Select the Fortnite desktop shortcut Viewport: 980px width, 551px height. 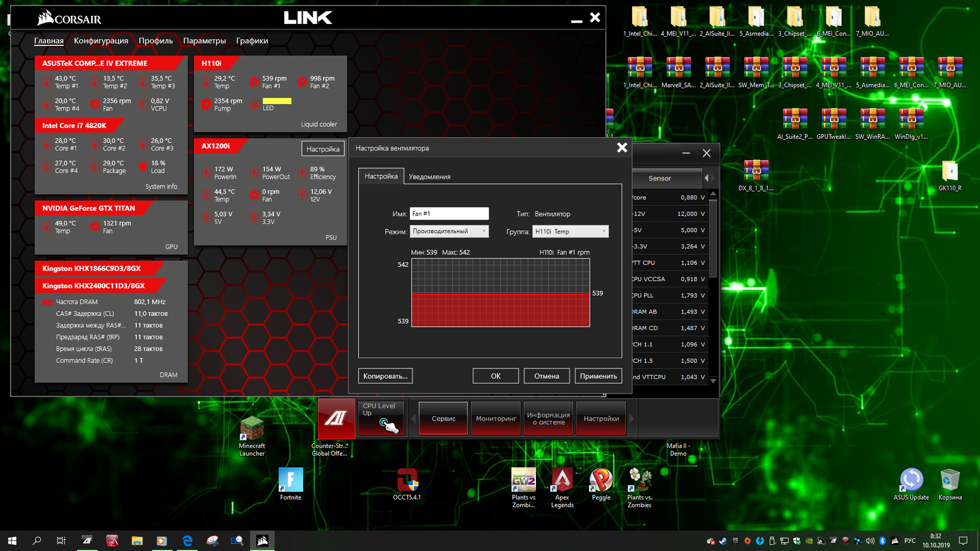pos(291,484)
